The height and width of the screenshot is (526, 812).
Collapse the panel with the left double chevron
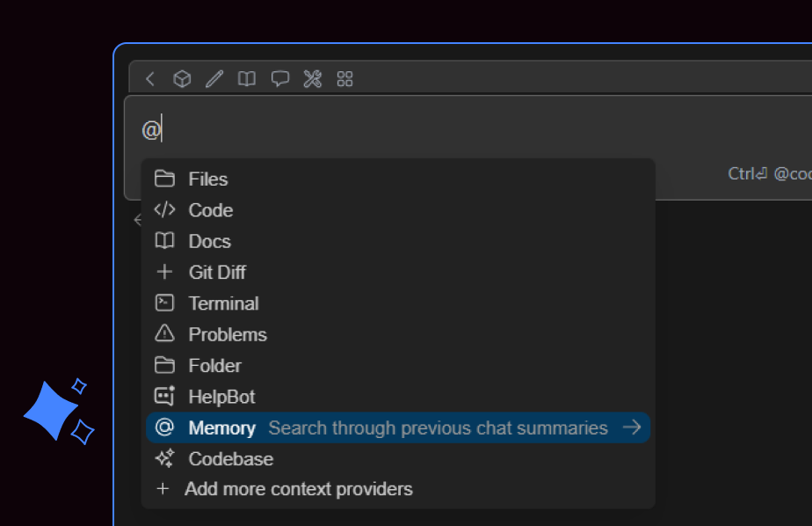point(139,220)
